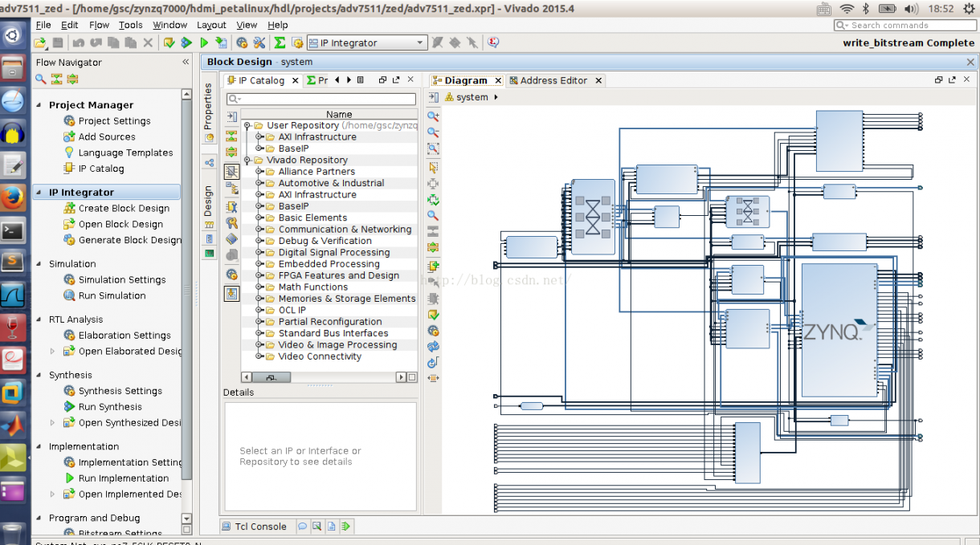Click Customize IP wrench icon in IP Catalog

coord(231,206)
